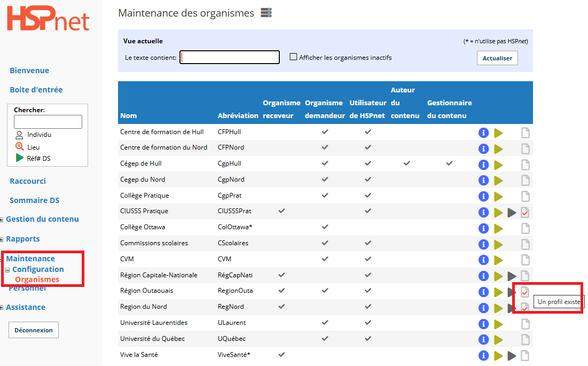Select the Individu search icon
Image resolution: width=588 pixels, height=366 pixels.
tap(19, 135)
